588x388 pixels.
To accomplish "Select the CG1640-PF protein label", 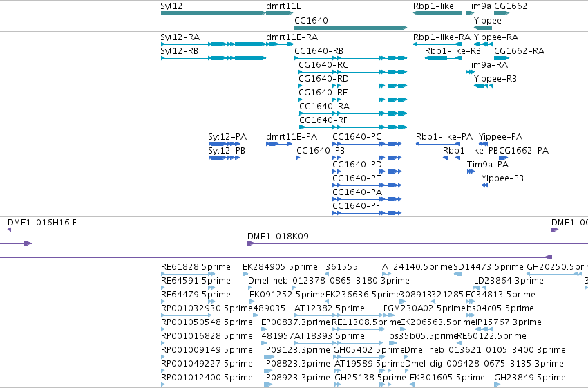I will point(357,206).
